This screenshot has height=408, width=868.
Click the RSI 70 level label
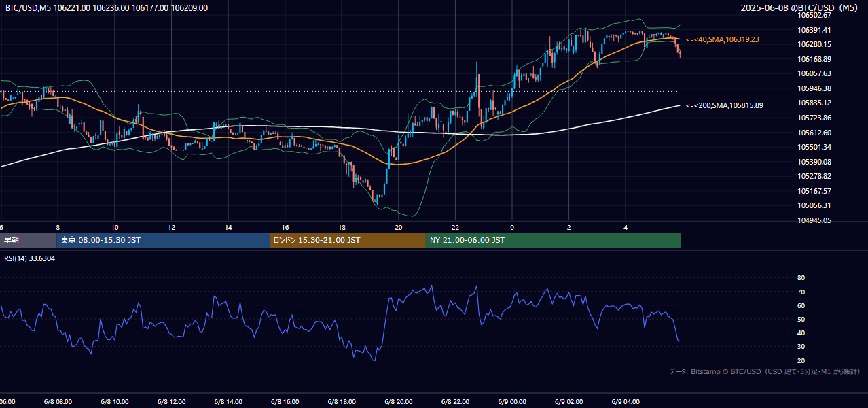tap(801, 292)
